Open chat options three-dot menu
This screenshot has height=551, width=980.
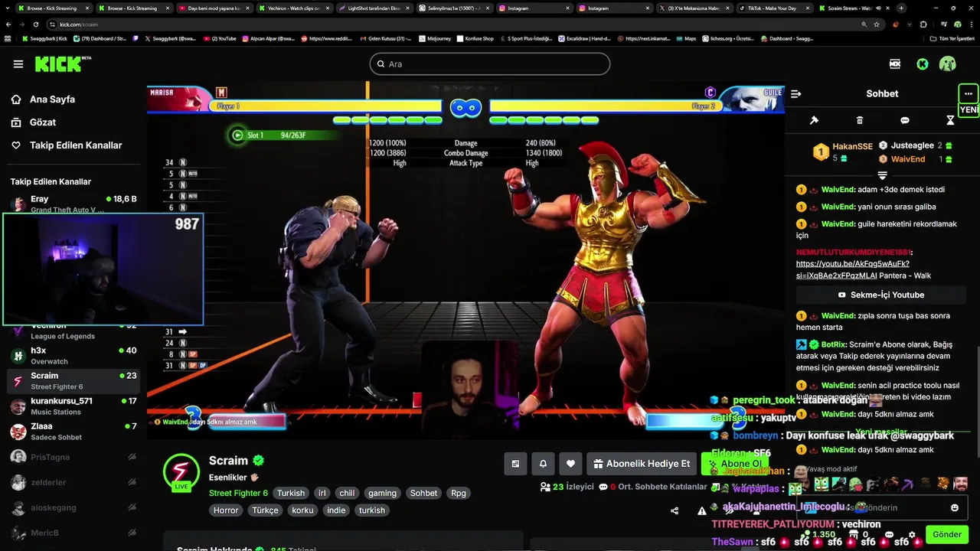969,93
